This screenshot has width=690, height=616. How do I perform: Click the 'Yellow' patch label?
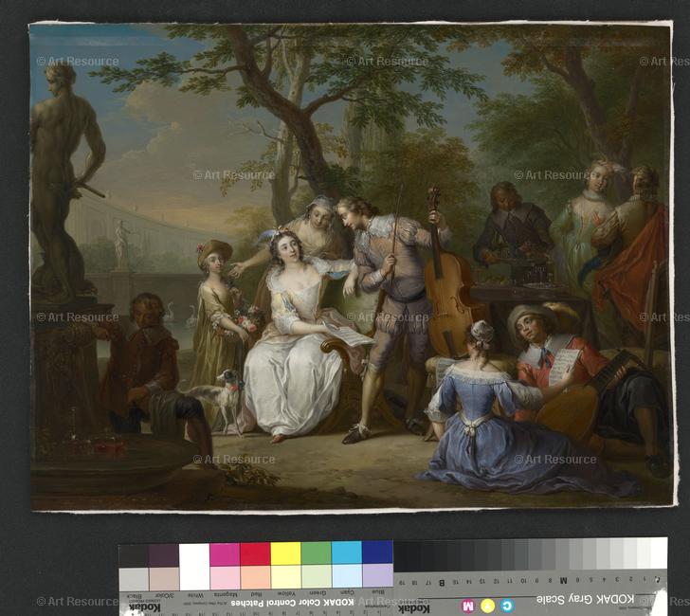286,593
